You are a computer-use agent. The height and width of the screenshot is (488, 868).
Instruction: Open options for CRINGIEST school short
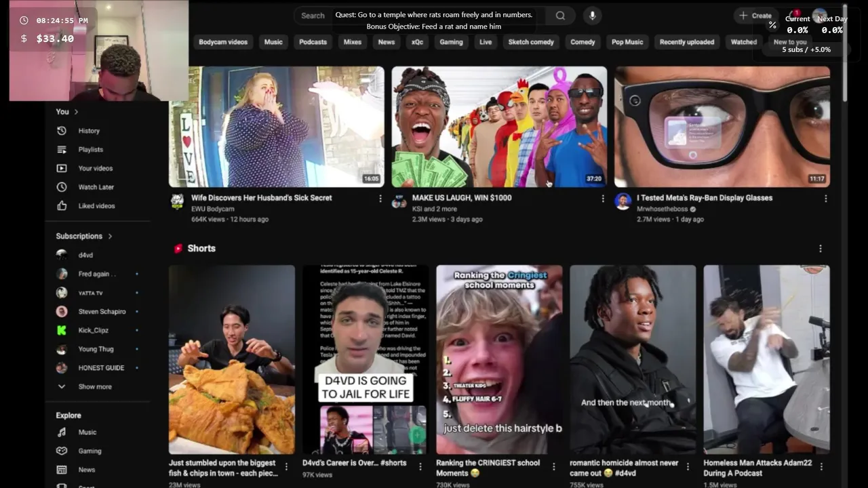[553, 466]
